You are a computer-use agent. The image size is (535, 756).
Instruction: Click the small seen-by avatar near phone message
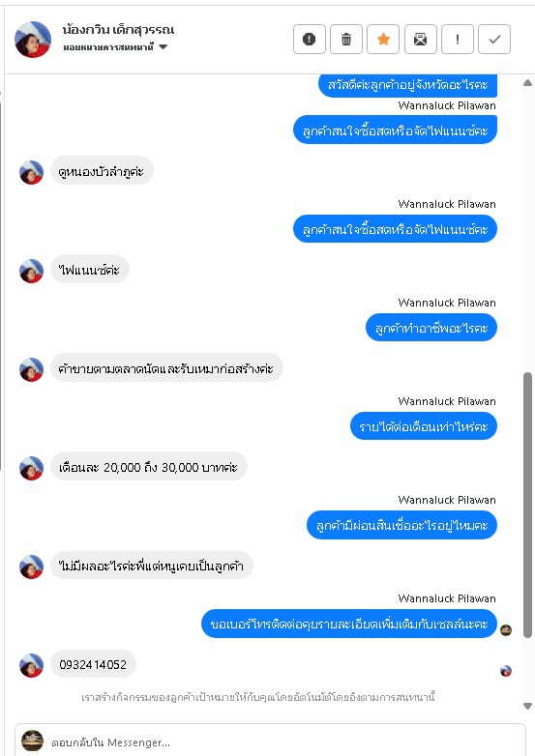[506, 671]
